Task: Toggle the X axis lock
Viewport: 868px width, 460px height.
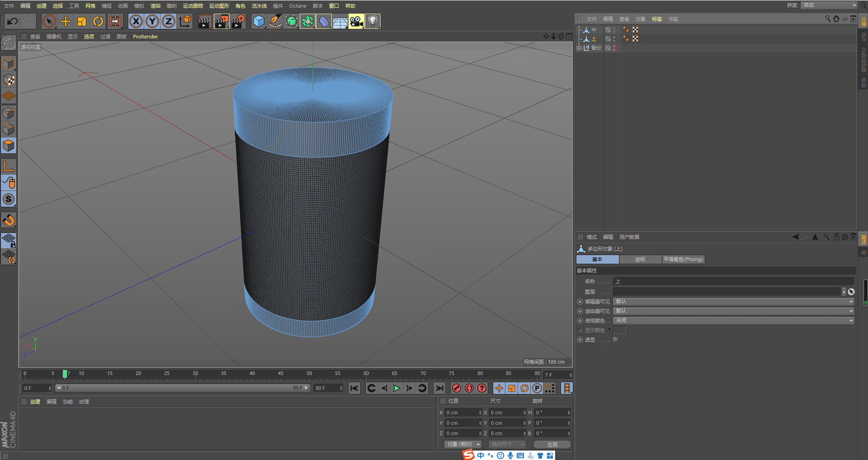Action: click(136, 21)
